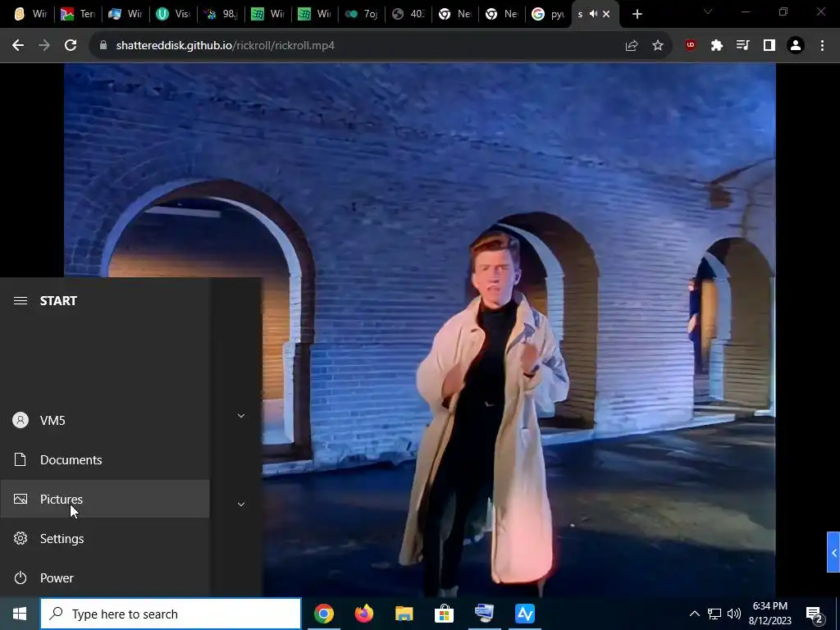Open the Chrome three-dot menu

click(822, 46)
